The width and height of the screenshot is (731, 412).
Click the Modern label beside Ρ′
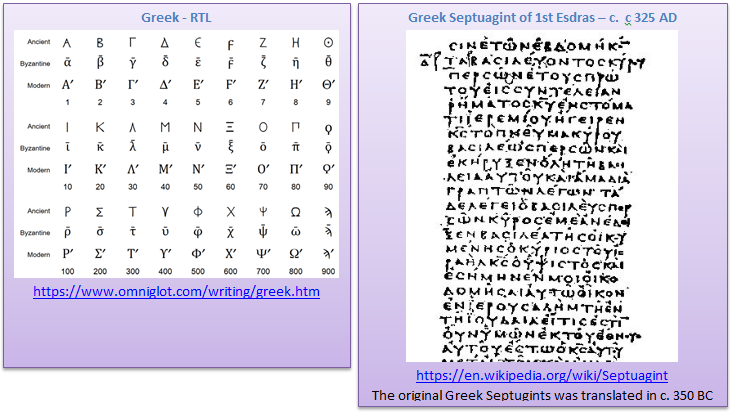(x=39, y=254)
